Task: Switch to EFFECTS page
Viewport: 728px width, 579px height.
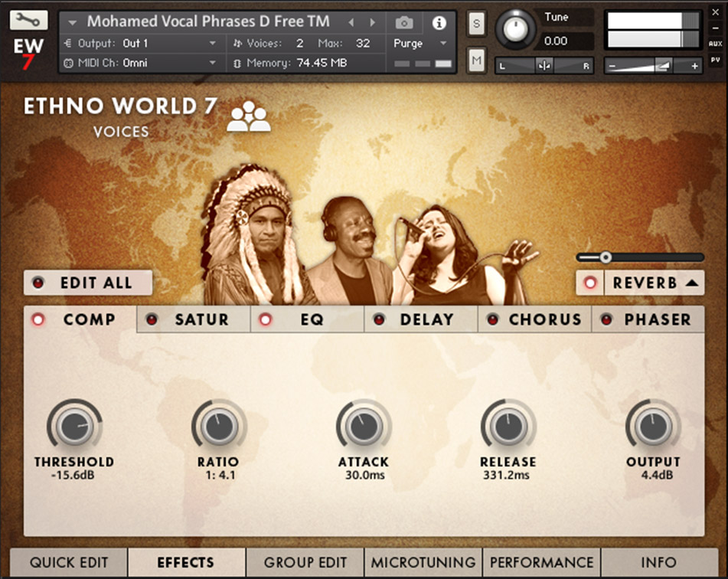Action: [x=187, y=563]
